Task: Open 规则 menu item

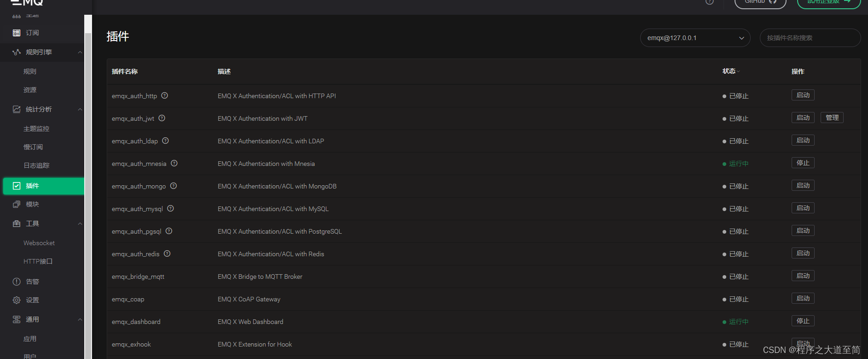Action: (30, 71)
